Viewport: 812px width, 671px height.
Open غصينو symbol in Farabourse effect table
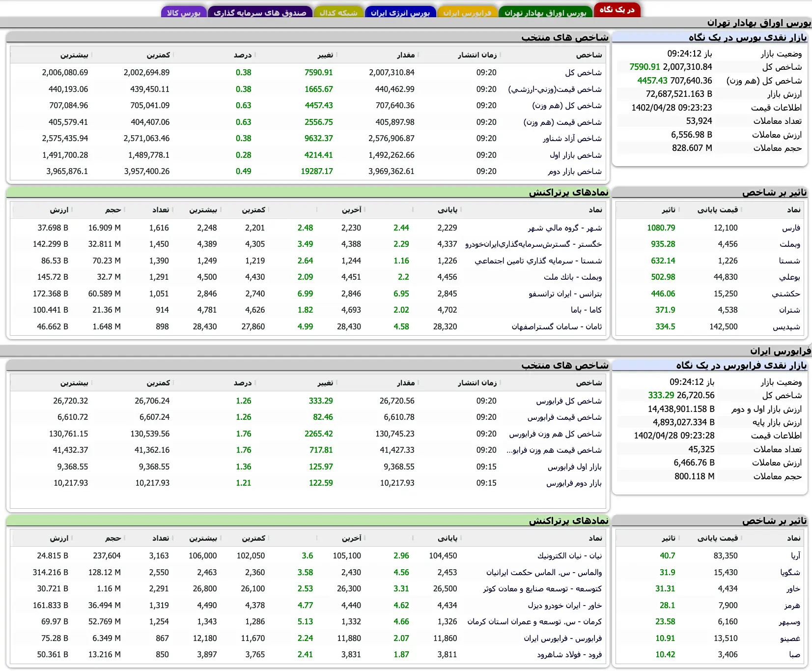point(790,638)
